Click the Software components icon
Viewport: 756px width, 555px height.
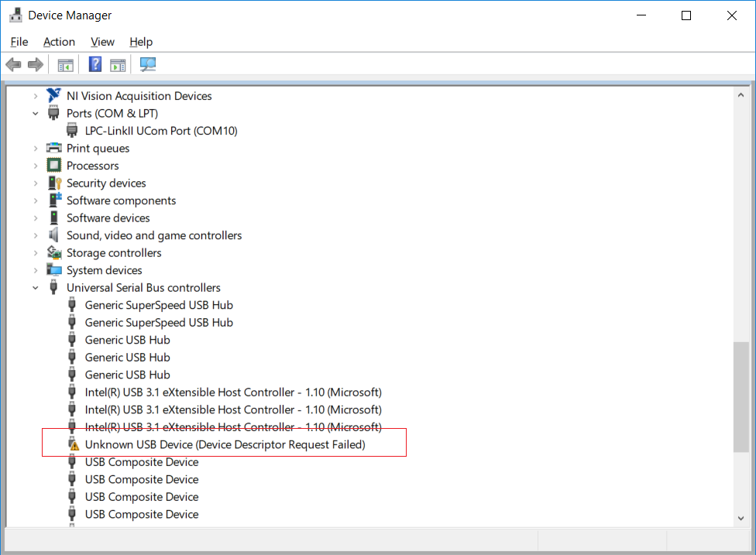[x=54, y=200]
